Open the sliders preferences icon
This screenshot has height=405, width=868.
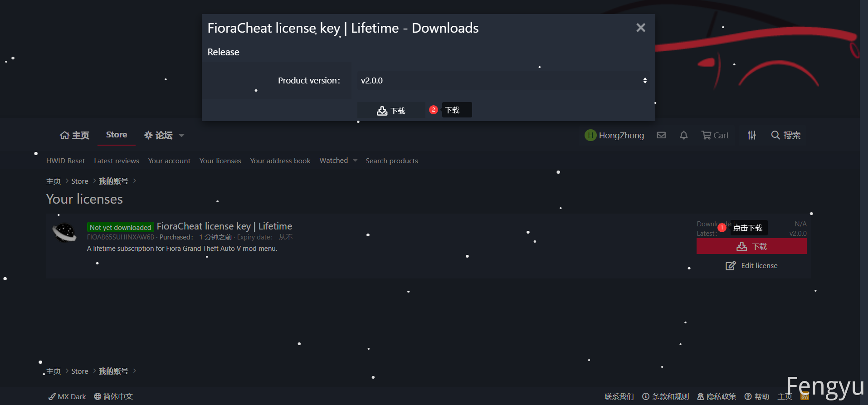point(752,135)
